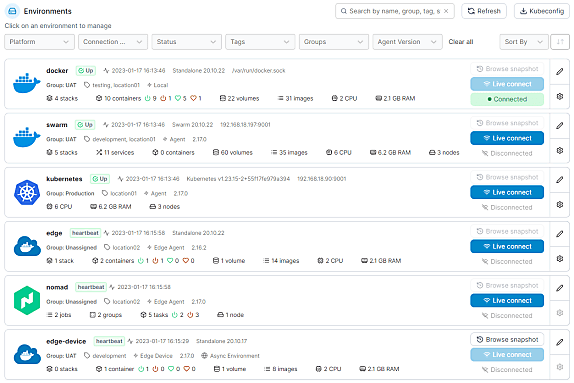574x383 pixels.
Task: Click '11 services' in swarm row
Action: [x=115, y=152]
